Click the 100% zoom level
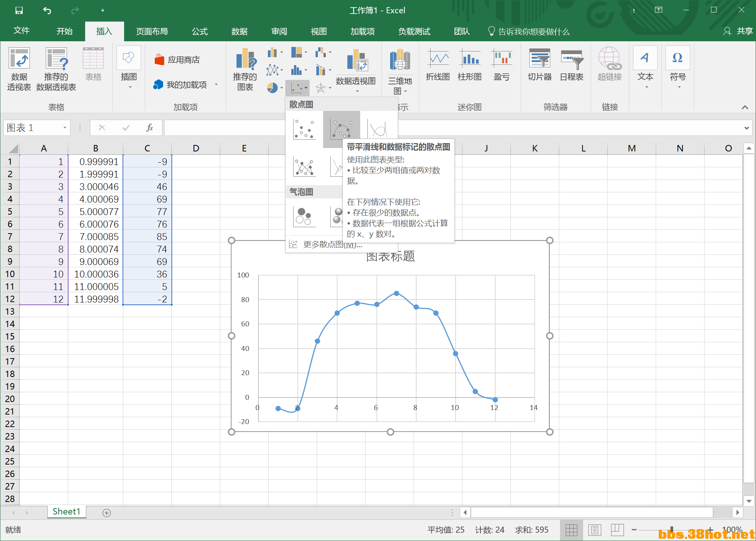The height and width of the screenshot is (541, 756). [732, 530]
